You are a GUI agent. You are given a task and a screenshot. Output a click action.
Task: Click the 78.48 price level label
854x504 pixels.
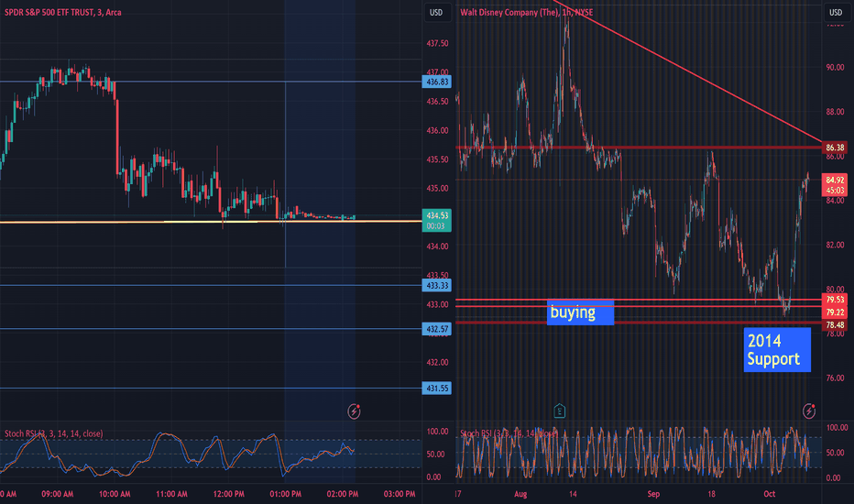[x=835, y=324]
